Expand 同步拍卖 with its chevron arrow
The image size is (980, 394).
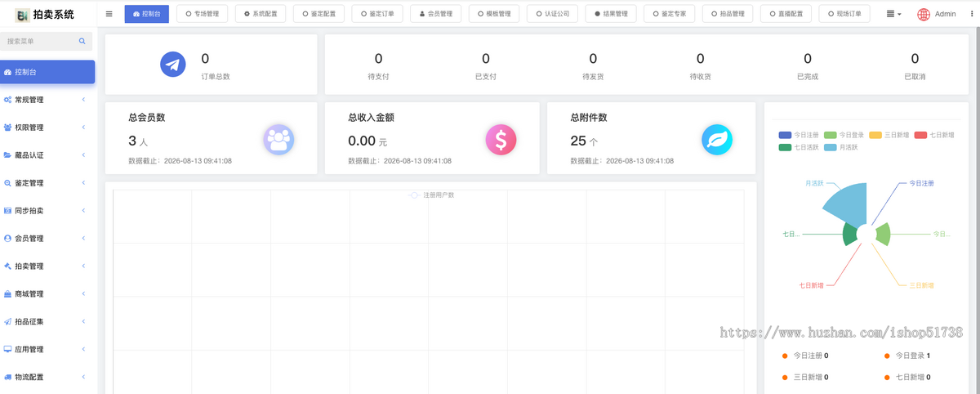click(84, 211)
